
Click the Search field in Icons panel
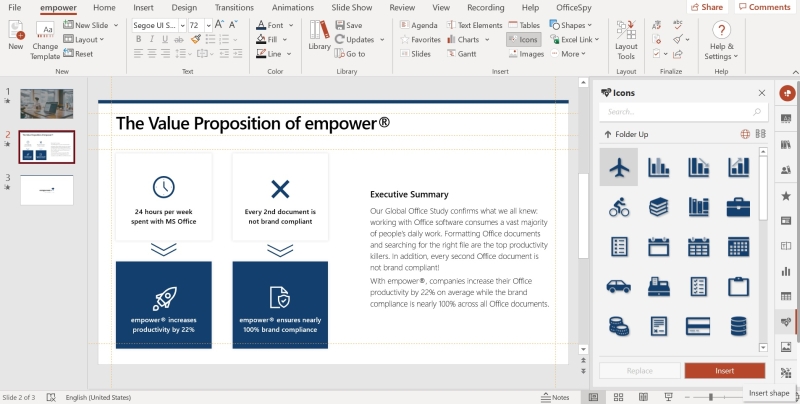click(675, 112)
